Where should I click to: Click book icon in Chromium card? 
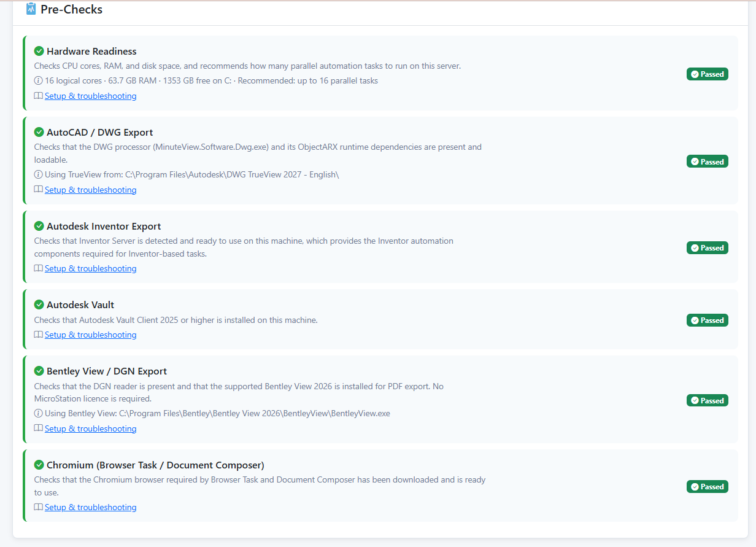click(39, 507)
